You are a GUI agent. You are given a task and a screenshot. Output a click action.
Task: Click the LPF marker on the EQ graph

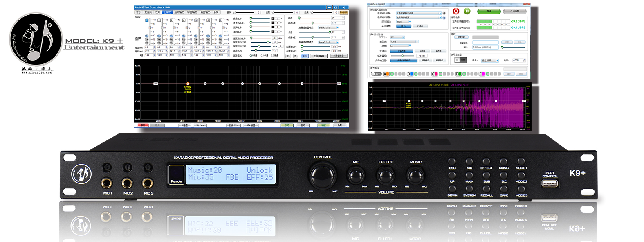(339, 84)
